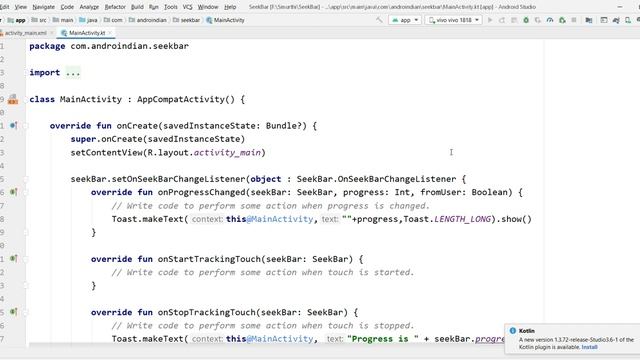The height and width of the screenshot is (360, 640).
Task: Click the implements gutter icon beside onStopTrackingTouch
Action: click(x=13, y=312)
